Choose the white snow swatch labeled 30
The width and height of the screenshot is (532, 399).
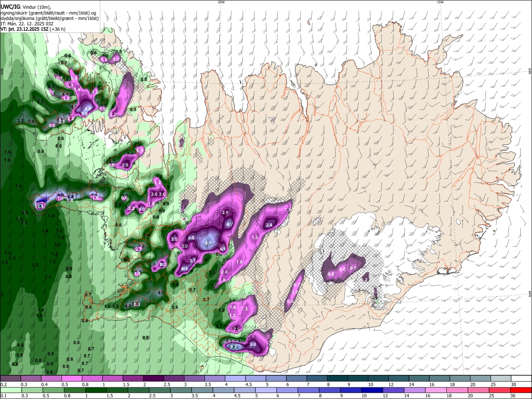[520, 379]
